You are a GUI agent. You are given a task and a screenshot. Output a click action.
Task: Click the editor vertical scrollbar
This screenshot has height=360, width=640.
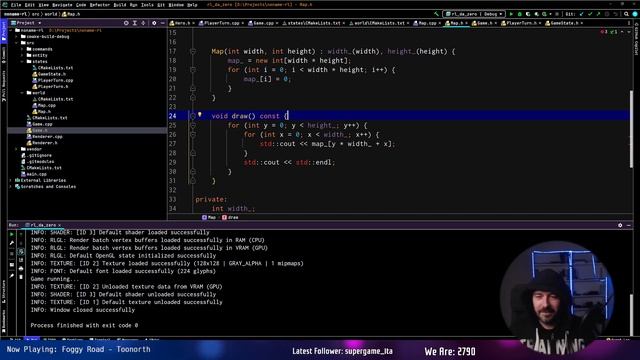631,130
